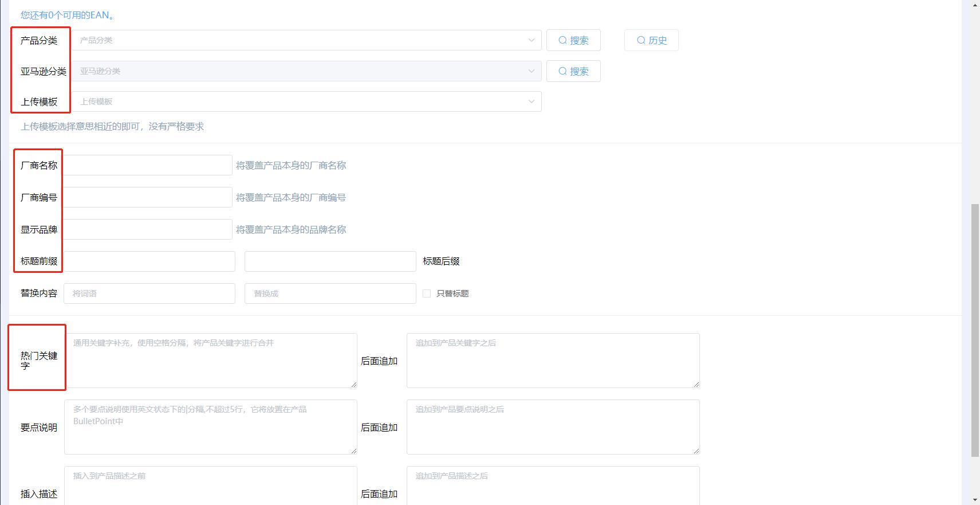Viewport: 980px width, 505px height.
Task: Click the append-after-keywords textarea
Action: pyautogui.click(x=553, y=361)
